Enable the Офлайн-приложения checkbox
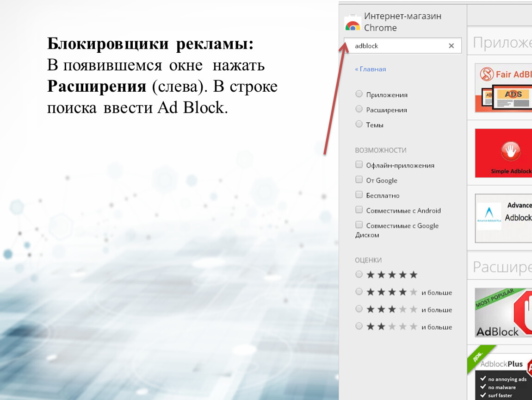Image resolution: width=532 pixels, height=400 pixels. (359, 165)
